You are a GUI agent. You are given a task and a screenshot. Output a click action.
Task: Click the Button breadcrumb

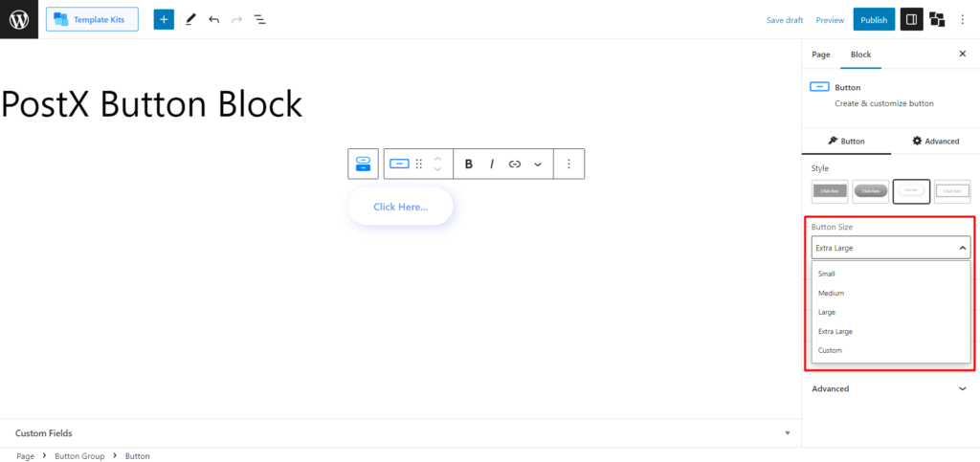coord(138,456)
